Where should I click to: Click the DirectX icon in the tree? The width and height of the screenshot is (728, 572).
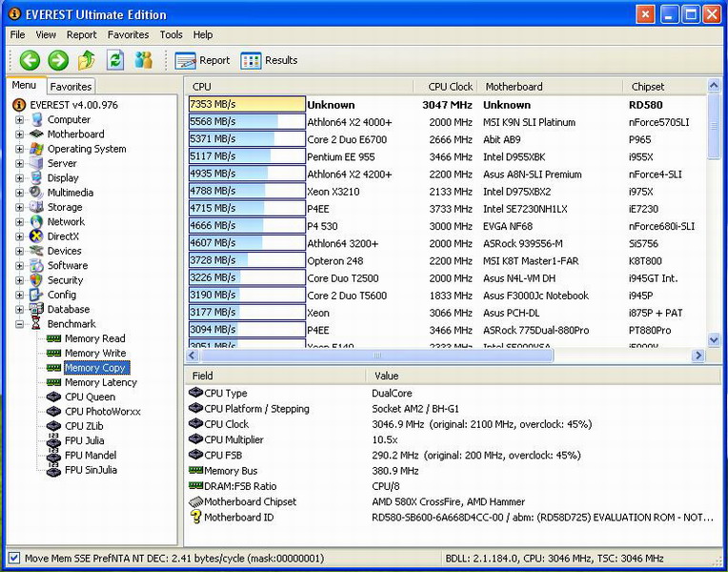point(36,236)
